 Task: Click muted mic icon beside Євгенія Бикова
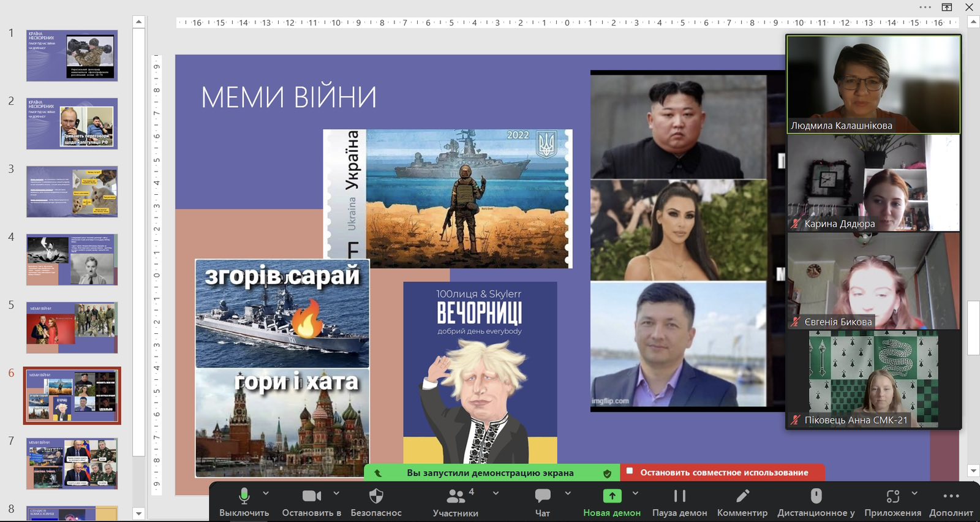(x=796, y=322)
